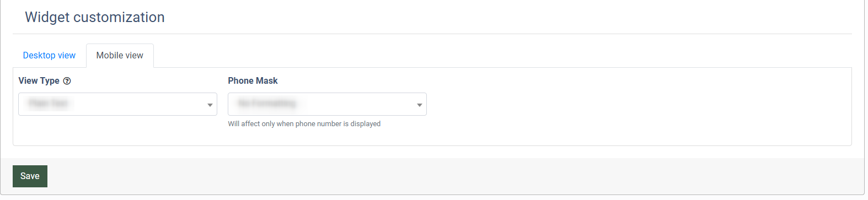
Task: Select the Mobile view tab
Action: click(120, 56)
